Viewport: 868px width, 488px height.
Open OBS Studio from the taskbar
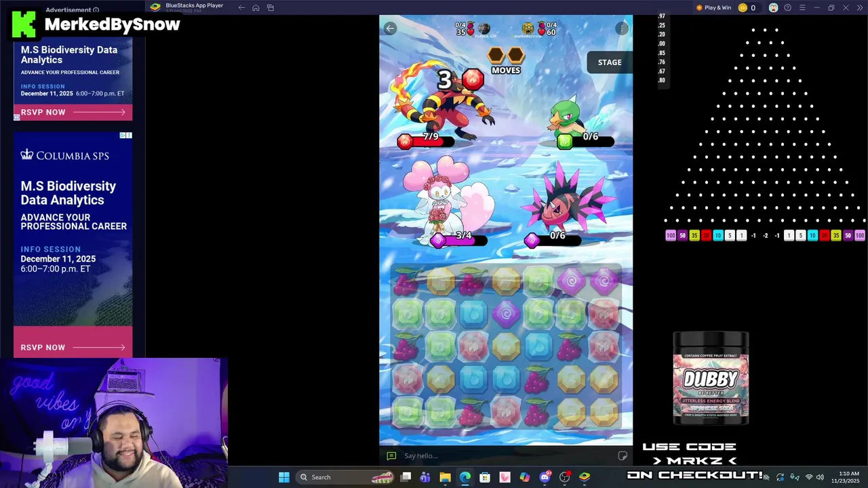[565, 477]
